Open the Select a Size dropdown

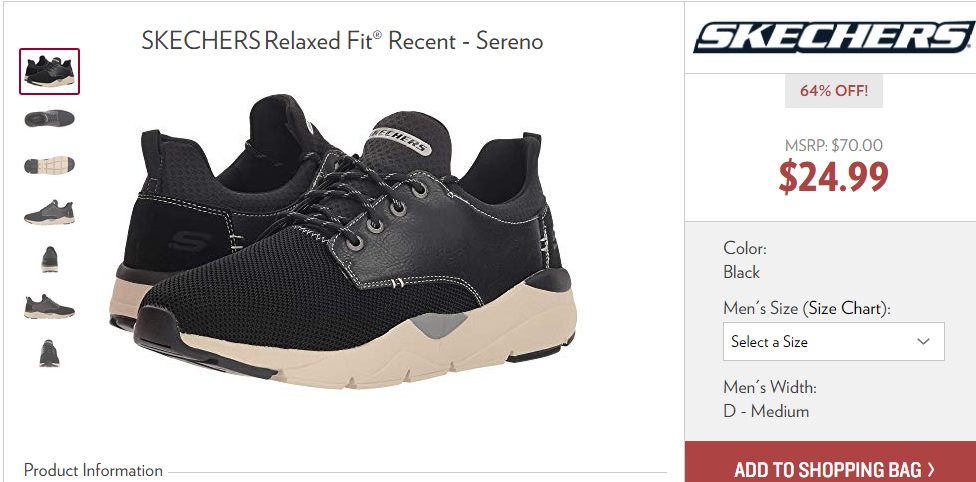833,341
